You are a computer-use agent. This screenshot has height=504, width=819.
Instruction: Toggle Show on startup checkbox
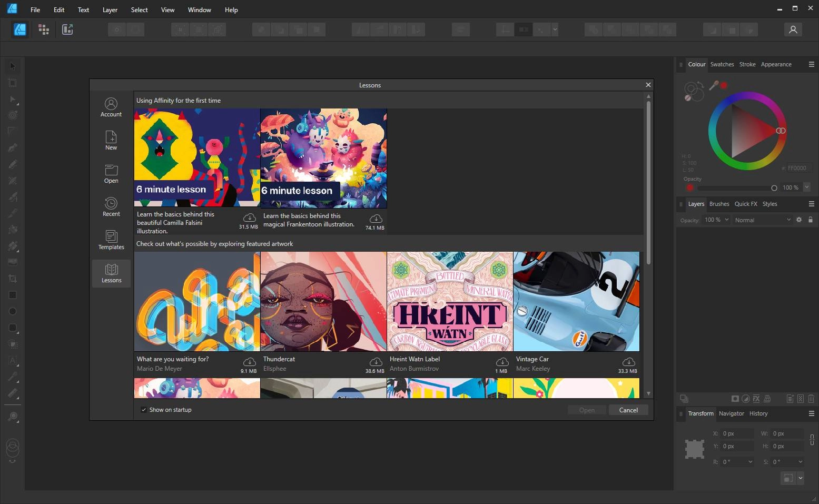point(143,410)
